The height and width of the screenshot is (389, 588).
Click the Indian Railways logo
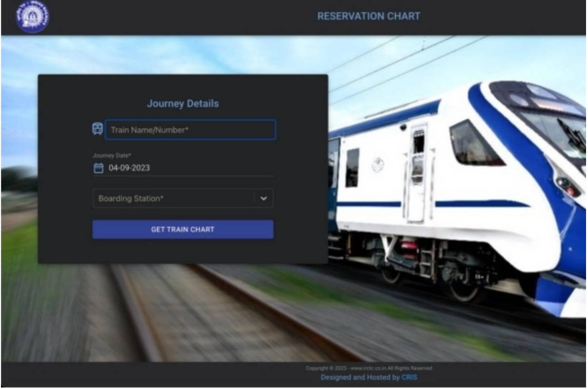pyautogui.click(x=33, y=17)
